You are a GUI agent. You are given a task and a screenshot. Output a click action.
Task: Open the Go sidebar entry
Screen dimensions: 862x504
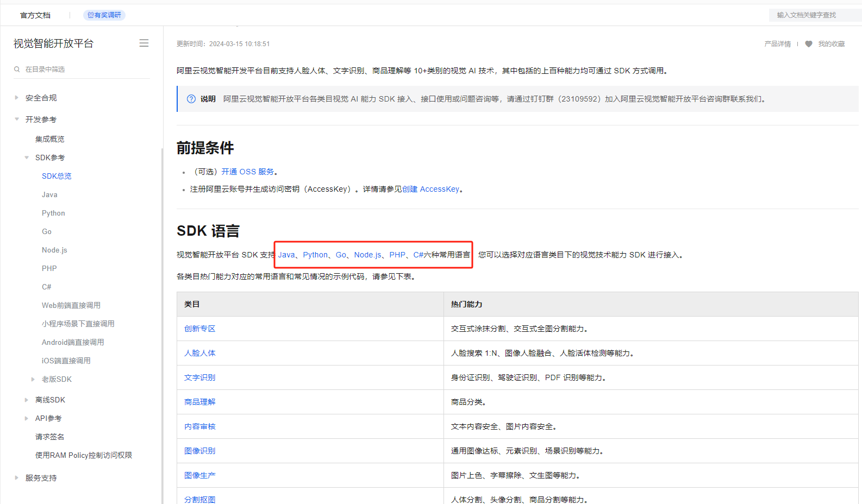coord(47,231)
